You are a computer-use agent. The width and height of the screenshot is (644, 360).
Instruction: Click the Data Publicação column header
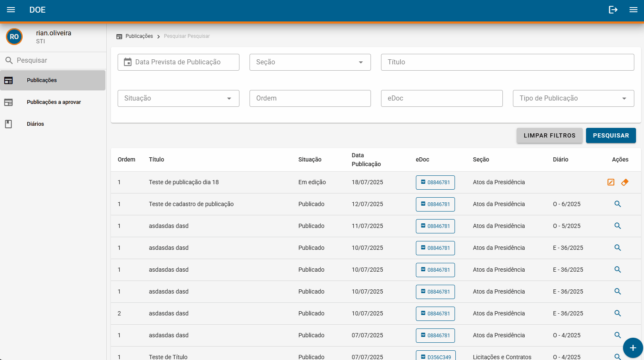coord(366,160)
